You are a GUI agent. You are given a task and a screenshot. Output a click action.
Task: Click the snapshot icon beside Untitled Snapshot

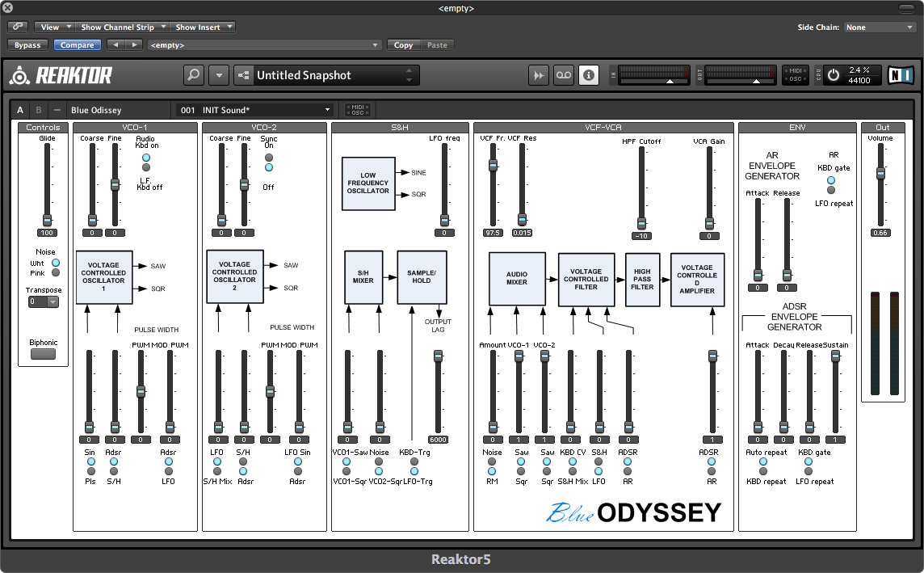tap(243, 75)
